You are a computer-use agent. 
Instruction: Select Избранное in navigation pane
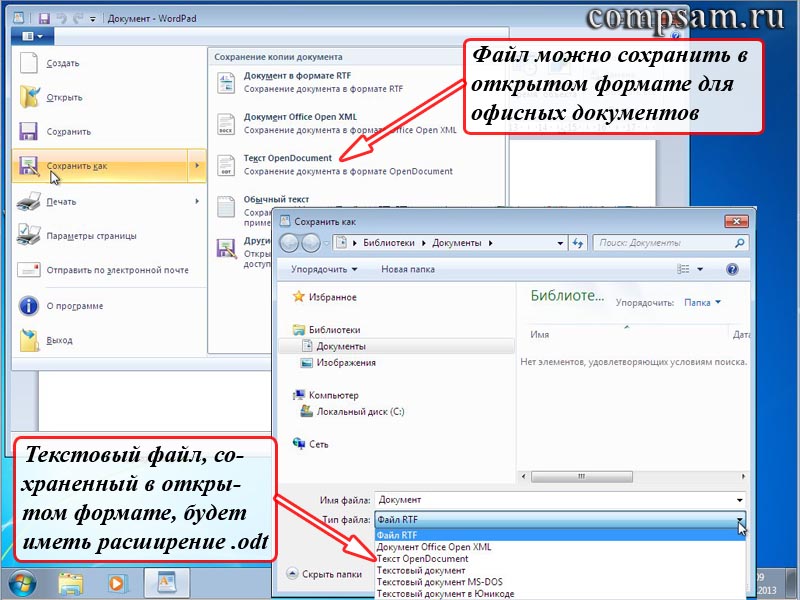click(332, 297)
